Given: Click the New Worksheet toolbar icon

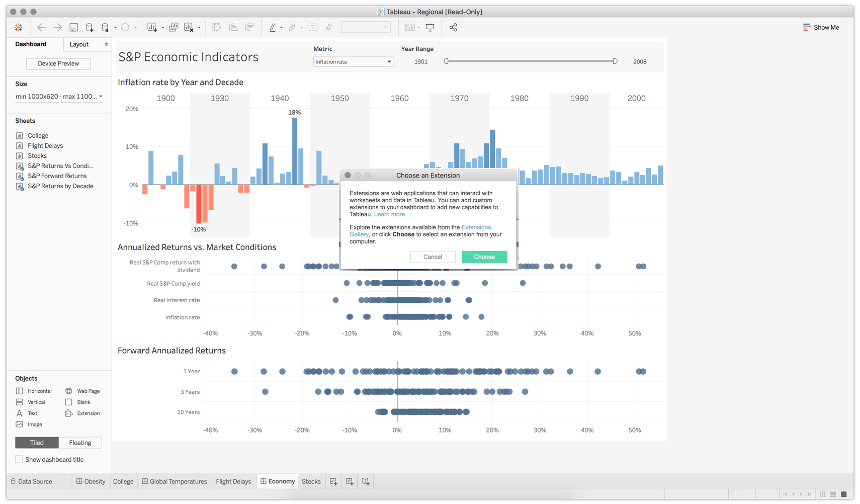Looking at the screenshot, I should coord(152,27).
